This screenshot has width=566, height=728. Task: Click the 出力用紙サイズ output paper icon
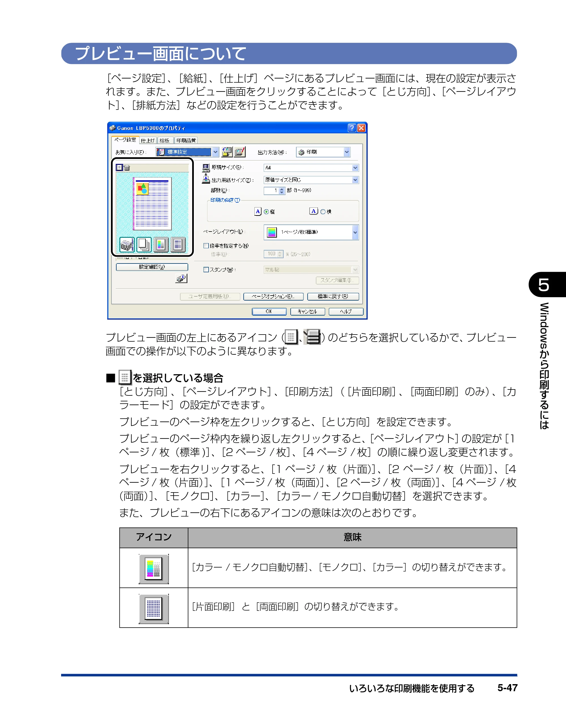[x=206, y=179]
